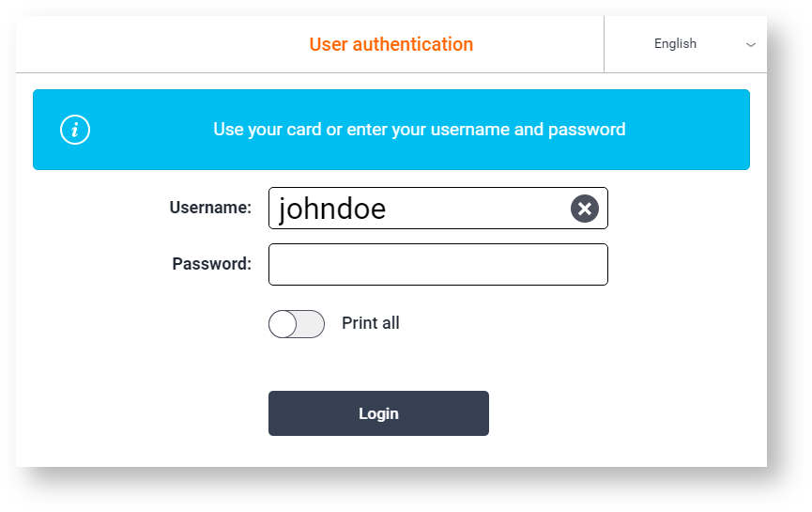Click the Username label
Image resolution: width=812 pixels, height=512 pixels.
coord(210,208)
